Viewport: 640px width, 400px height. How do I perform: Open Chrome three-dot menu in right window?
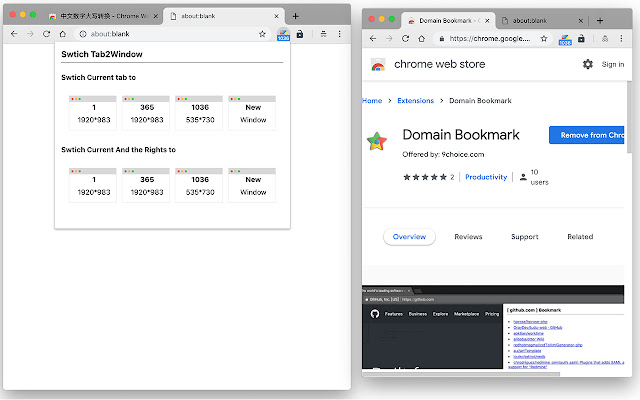click(x=621, y=38)
